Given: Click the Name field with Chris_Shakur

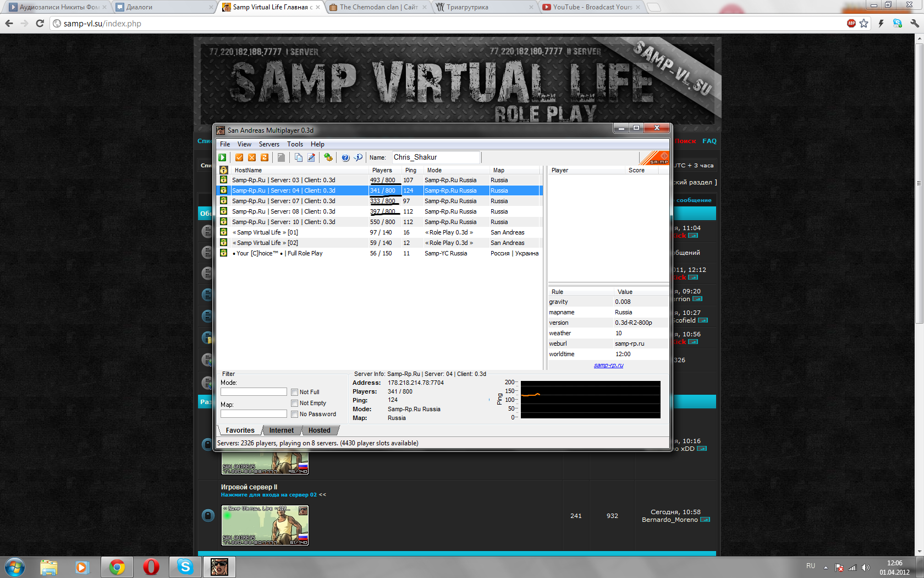Looking at the screenshot, I should point(436,157).
